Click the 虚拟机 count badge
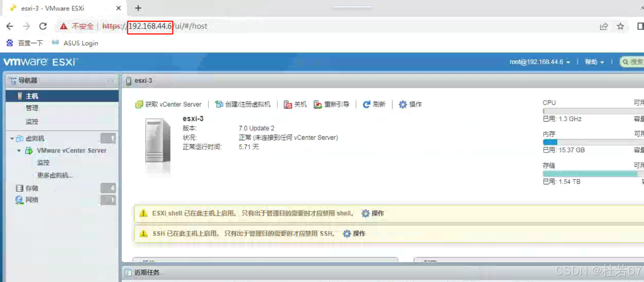Image resolution: width=644 pixels, height=282 pixels. 108,138
